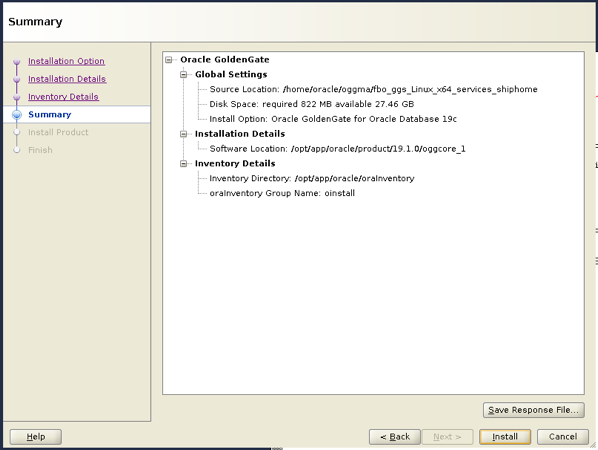Collapse the Inventory Details tree node
This screenshot has width=598, height=450.
click(183, 164)
